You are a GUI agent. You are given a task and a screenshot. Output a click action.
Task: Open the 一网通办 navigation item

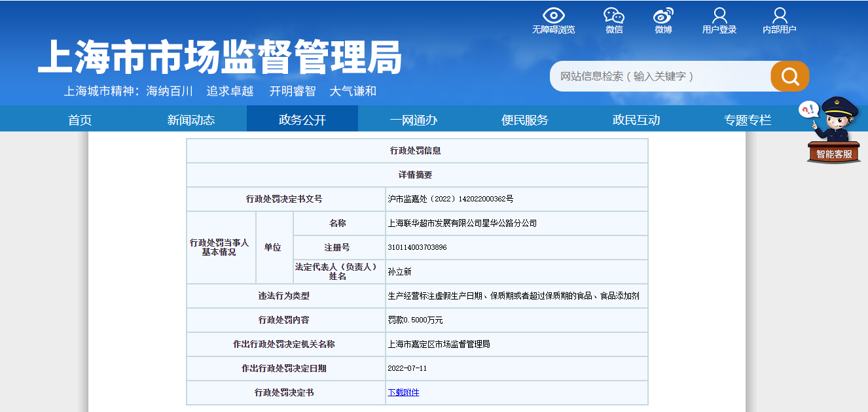pos(413,120)
